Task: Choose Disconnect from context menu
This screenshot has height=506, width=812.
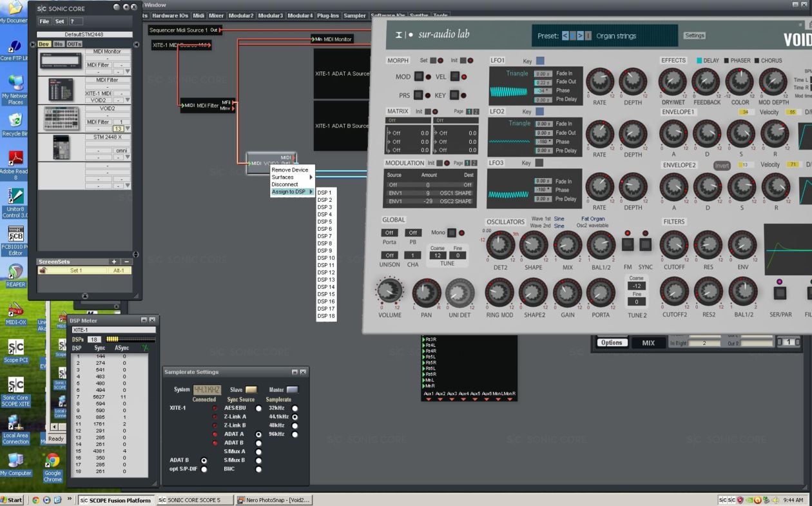Action: [x=285, y=184]
